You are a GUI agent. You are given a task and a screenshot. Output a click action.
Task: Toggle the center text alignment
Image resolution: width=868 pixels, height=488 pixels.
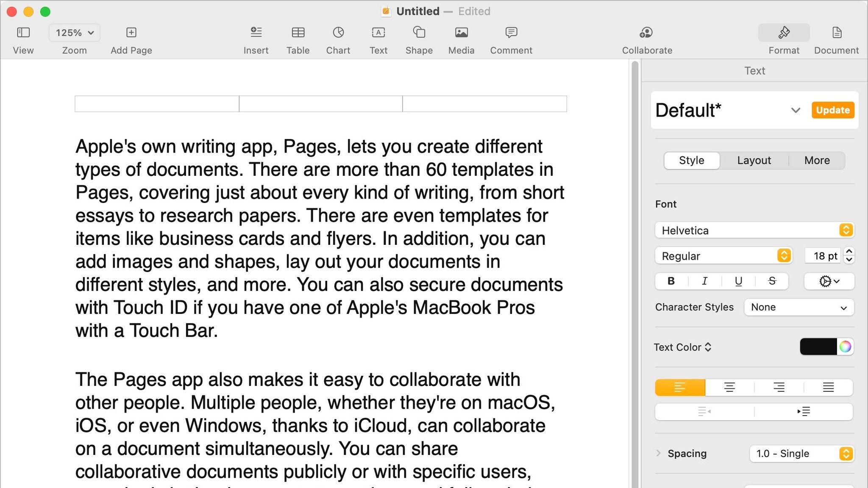tap(729, 387)
